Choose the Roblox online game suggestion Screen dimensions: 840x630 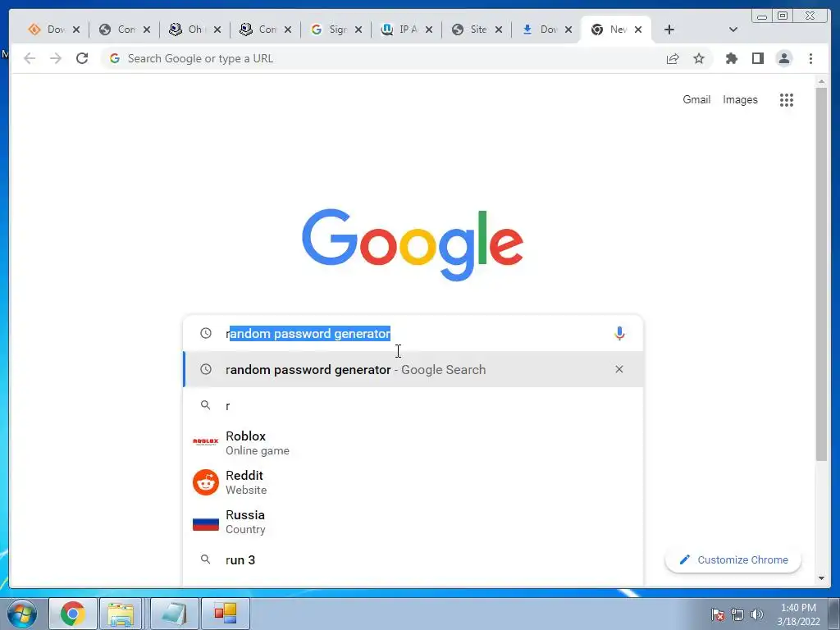[413, 443]
